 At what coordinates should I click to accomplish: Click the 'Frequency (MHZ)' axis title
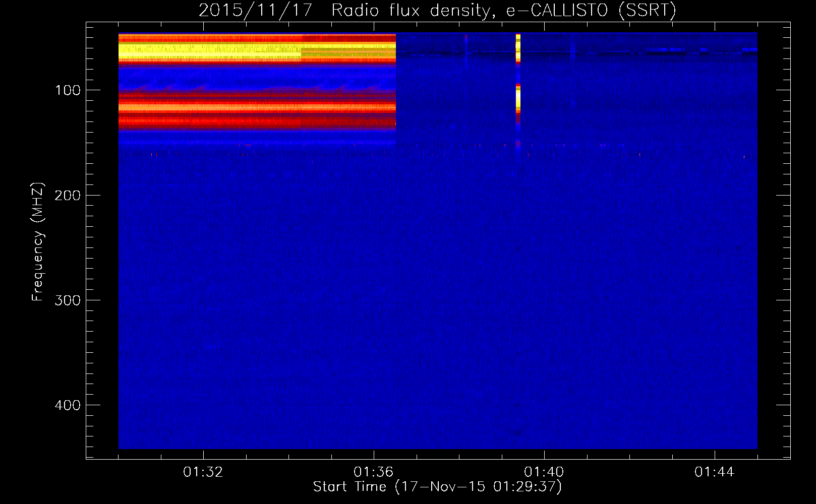click(38, 242)
